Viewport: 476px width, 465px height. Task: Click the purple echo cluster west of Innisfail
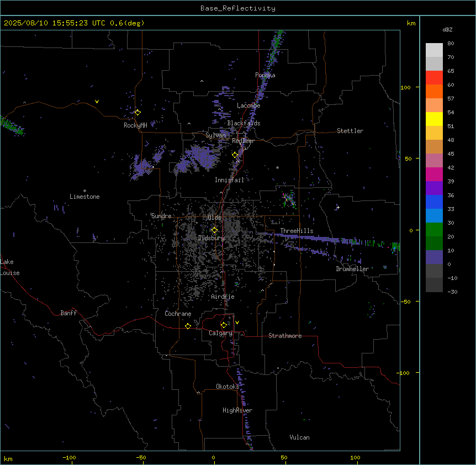197,158
